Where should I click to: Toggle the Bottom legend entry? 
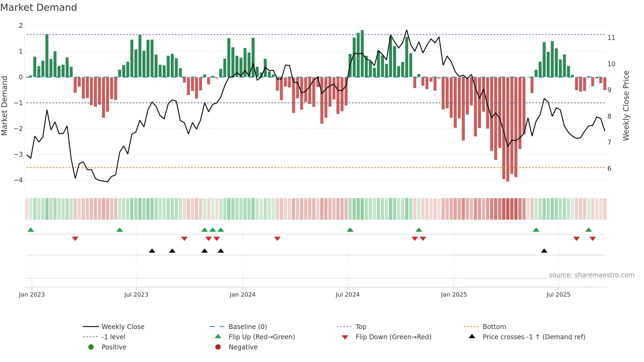pos(494,327)
